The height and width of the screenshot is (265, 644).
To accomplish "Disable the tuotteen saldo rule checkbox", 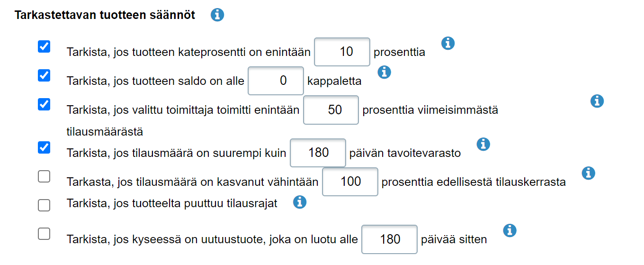I will (x=44, y=75).
